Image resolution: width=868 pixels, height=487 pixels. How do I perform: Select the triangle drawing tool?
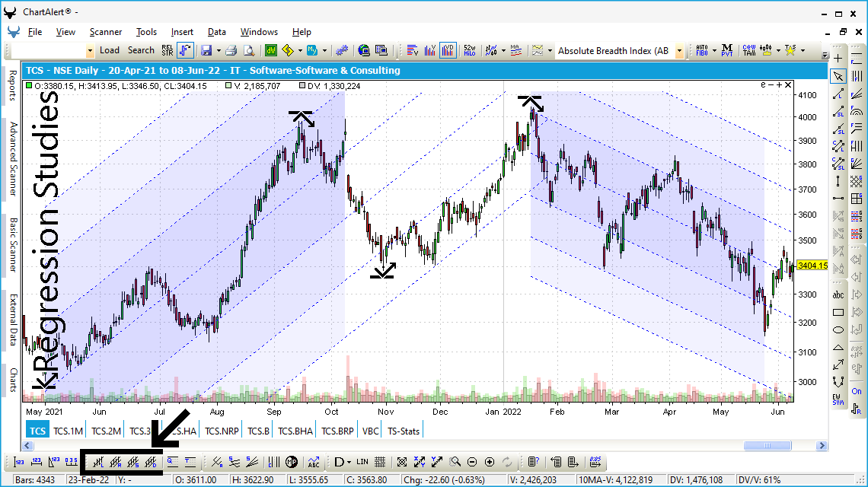(838, 348)
